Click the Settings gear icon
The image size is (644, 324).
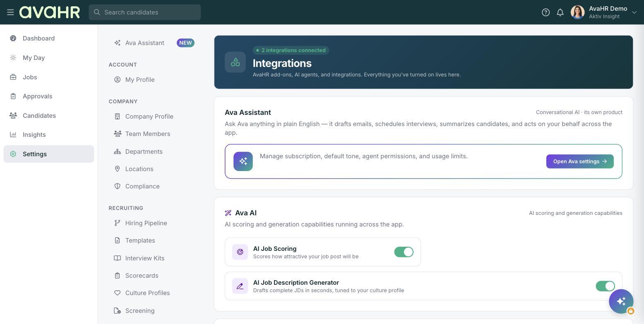[x=13, y=154]
